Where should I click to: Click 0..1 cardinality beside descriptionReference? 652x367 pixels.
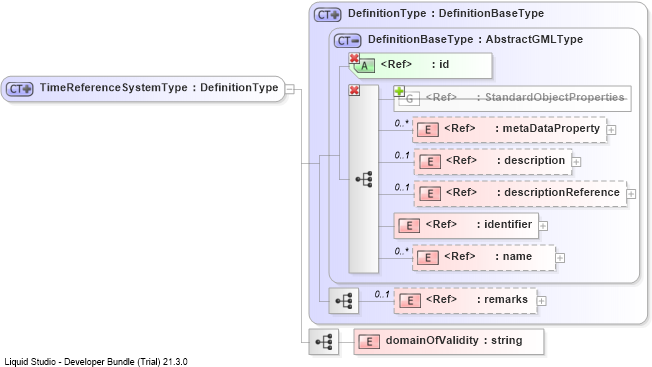pyautogui.click(x=402, y=187)
